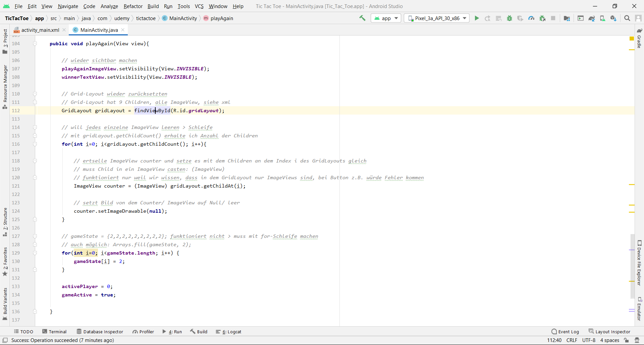Click Apply Changes and Restart Activity icon

487,18
